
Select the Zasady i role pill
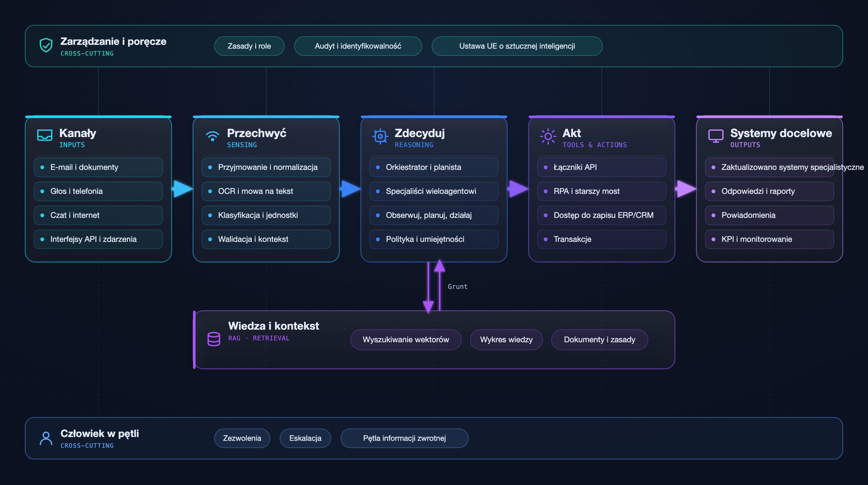(x=249, y=46)
